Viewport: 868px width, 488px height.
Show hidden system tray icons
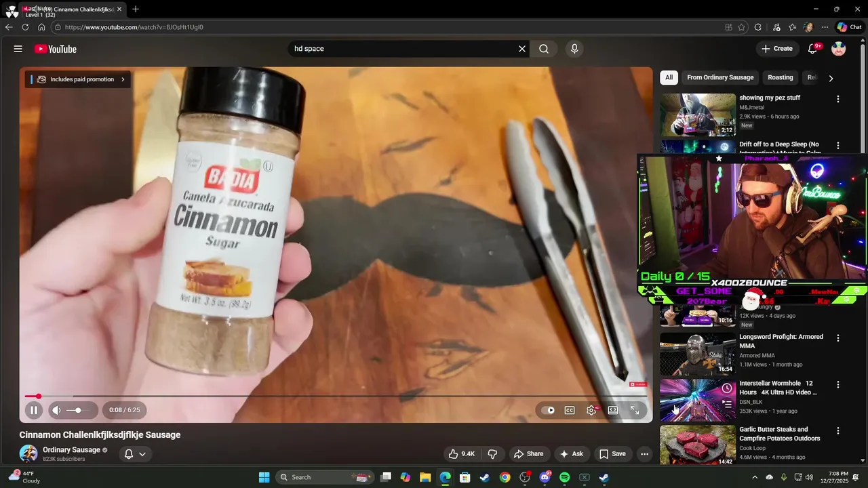coord(754,477)
